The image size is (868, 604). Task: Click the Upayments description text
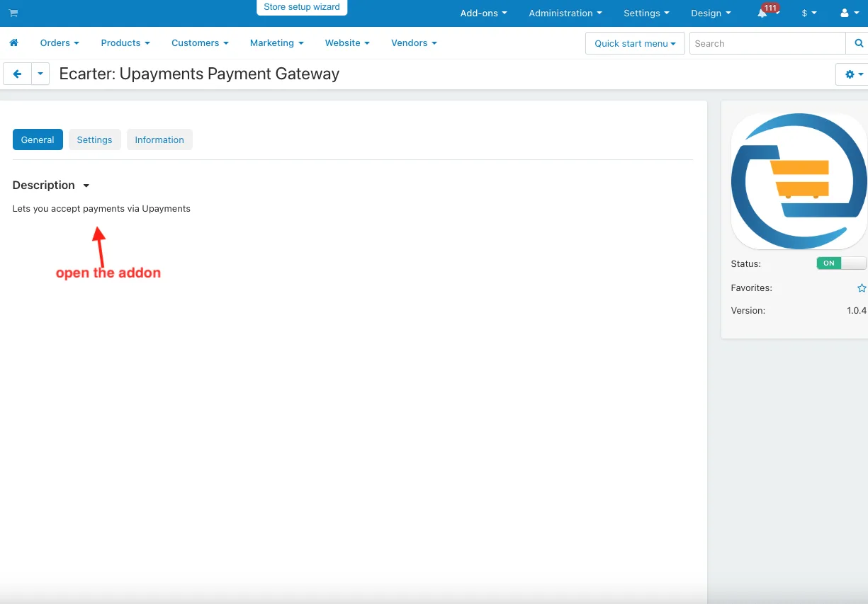101,208
